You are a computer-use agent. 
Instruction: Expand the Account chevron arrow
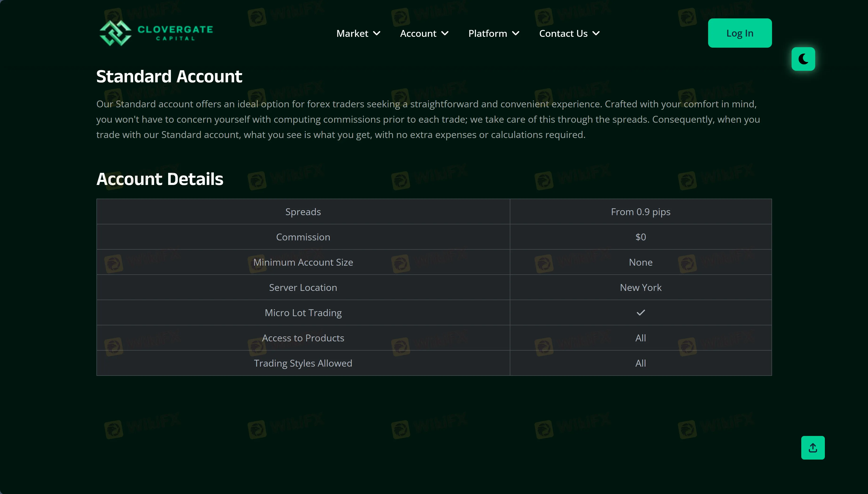coord(445,33)
